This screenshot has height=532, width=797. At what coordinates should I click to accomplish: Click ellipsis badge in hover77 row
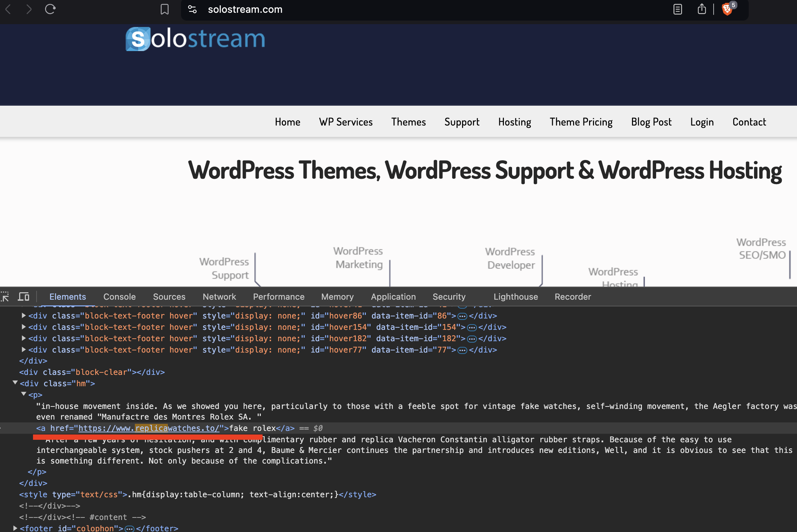[462, 350]
